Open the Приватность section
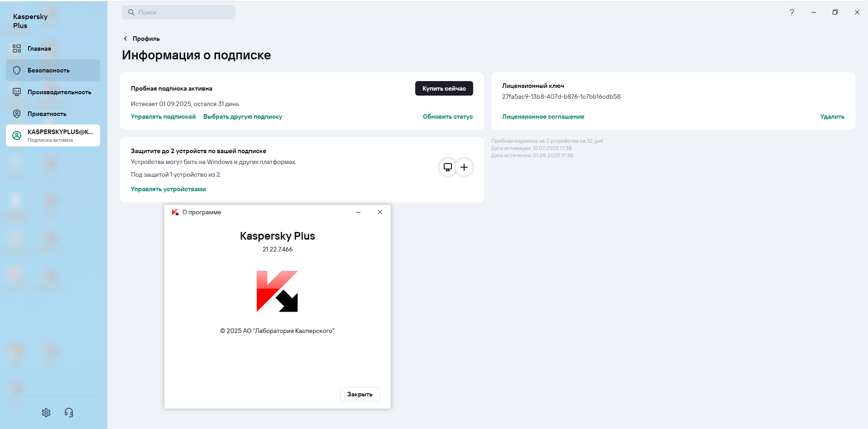 pos(53,114)
